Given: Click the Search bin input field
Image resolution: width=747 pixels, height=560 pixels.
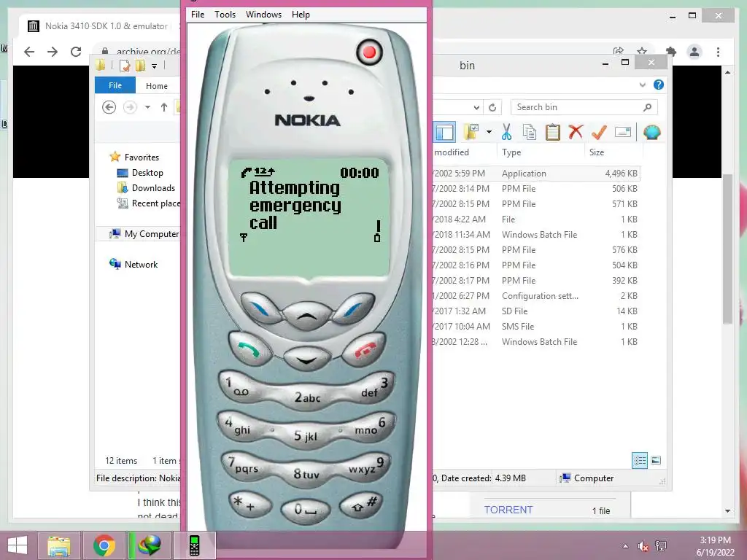Looking at the screenshot, I should 584,107.
